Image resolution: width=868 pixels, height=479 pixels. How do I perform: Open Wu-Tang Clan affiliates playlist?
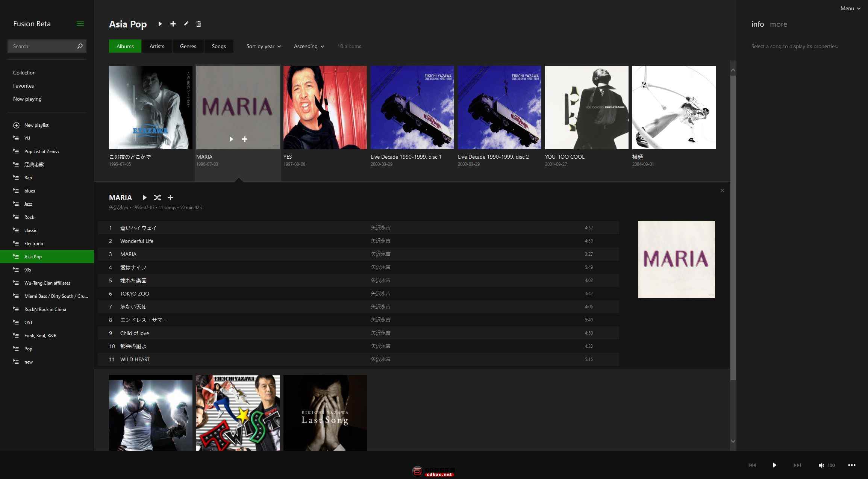tap(47, 283)
